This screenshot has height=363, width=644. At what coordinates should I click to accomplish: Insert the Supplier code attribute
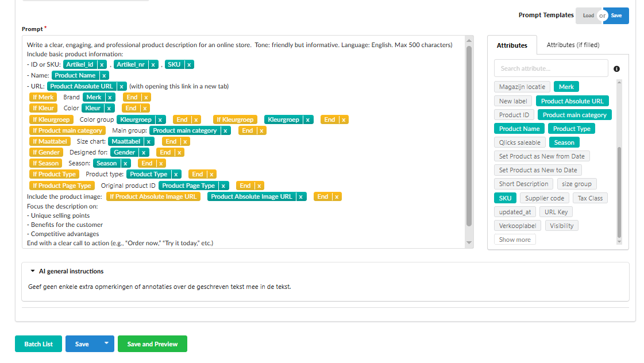[x=544, y=198]
